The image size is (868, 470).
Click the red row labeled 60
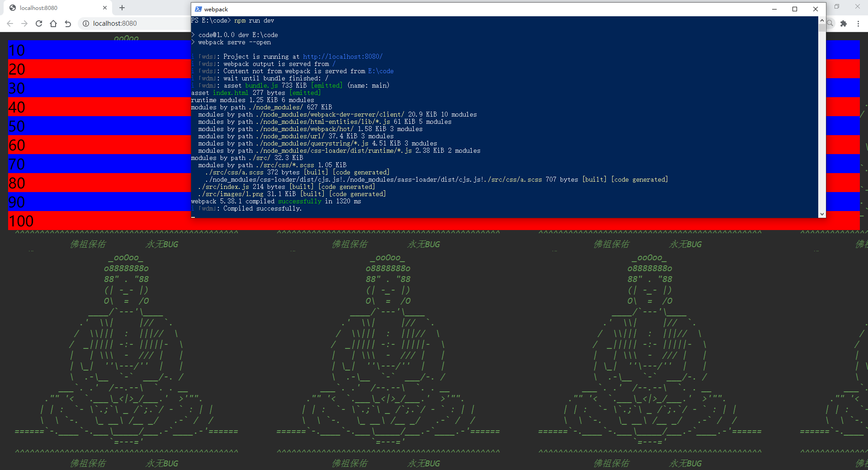pos(99,145)
